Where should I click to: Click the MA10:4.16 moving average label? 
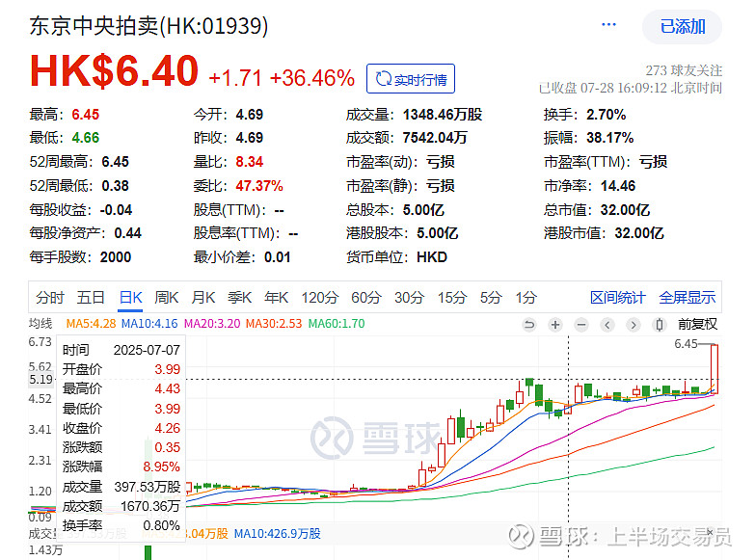click(x=149, y=324)
